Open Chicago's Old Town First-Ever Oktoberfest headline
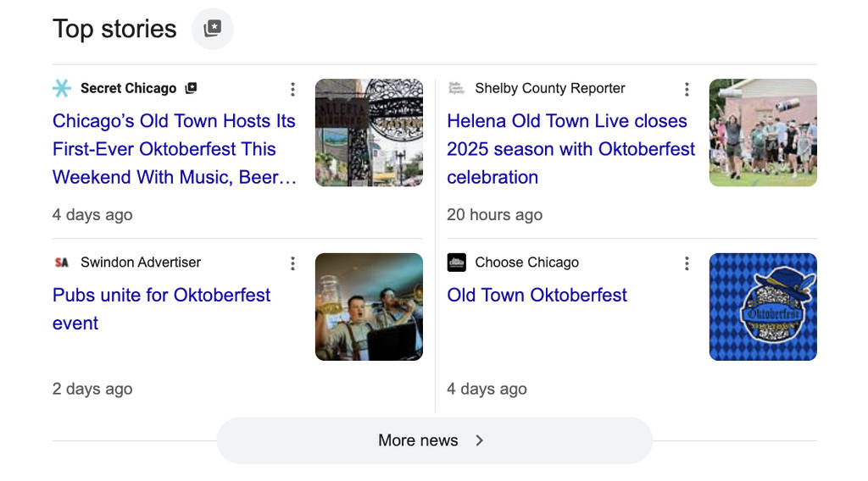The image size is (868, 481). [x=174, y=149]
